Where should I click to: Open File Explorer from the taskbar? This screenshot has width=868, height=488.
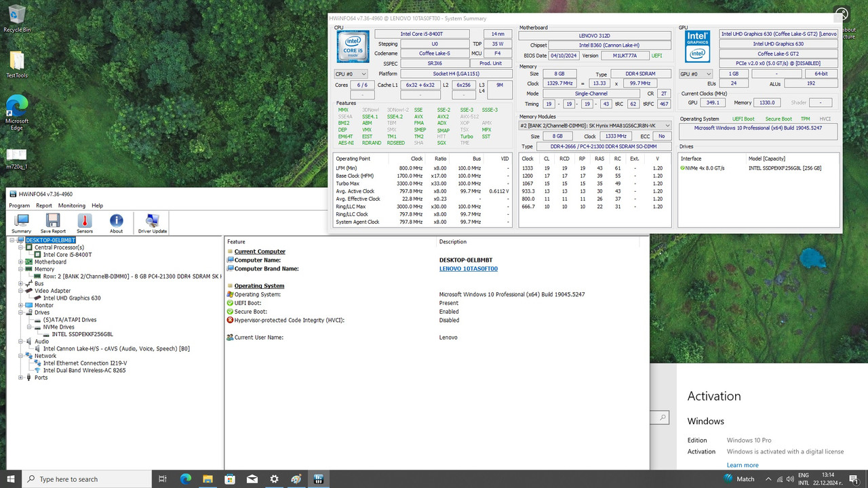(x=208, y=479)
